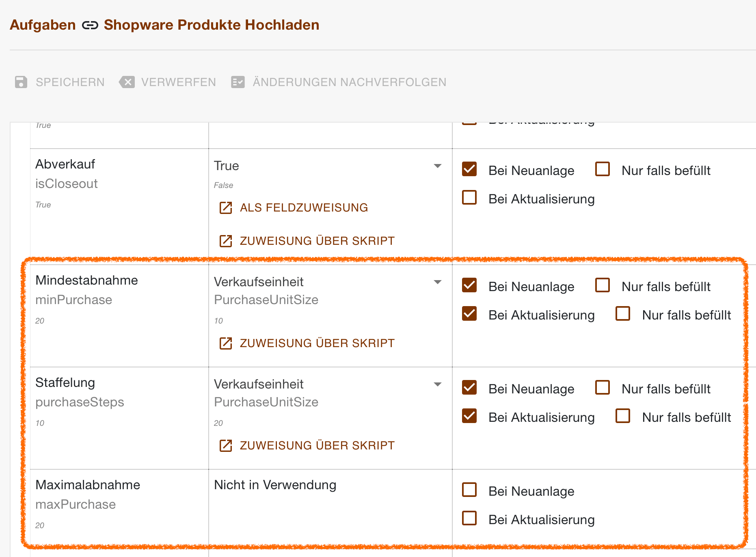Click the maxPurchase technical name

point(76,504)
